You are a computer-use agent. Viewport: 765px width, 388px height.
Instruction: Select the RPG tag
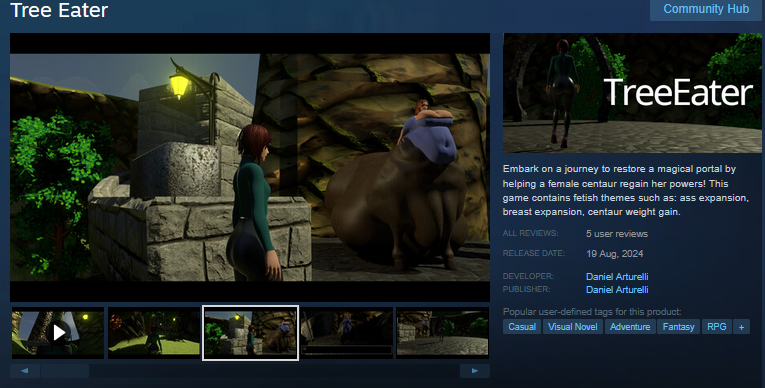coord(717,327)
